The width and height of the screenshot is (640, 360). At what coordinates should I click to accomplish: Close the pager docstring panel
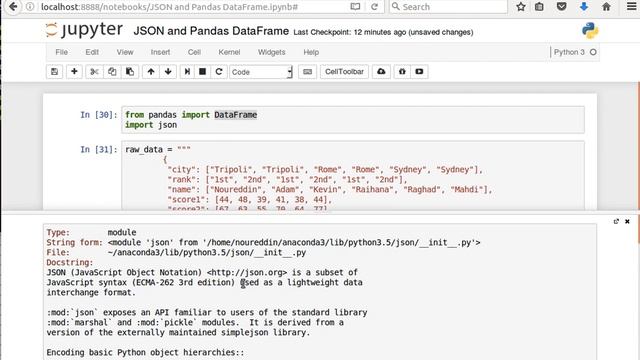pos(627,221)
